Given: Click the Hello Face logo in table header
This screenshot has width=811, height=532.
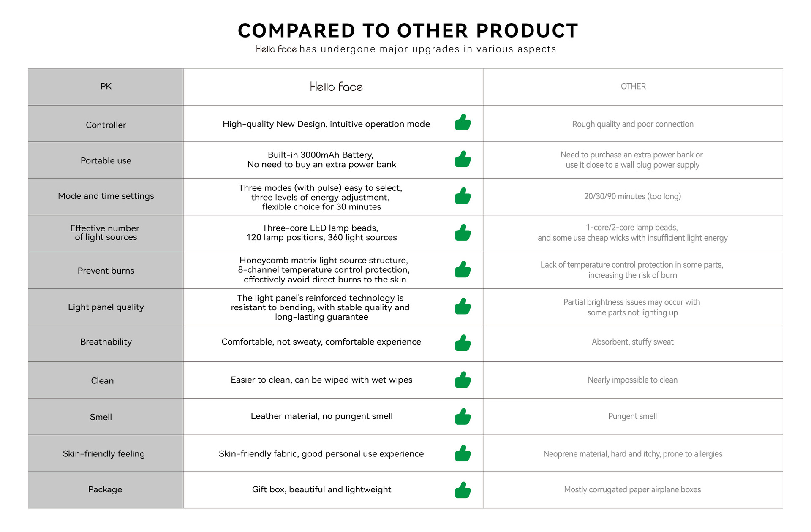Looking at the screenshot, I should 336,87.
